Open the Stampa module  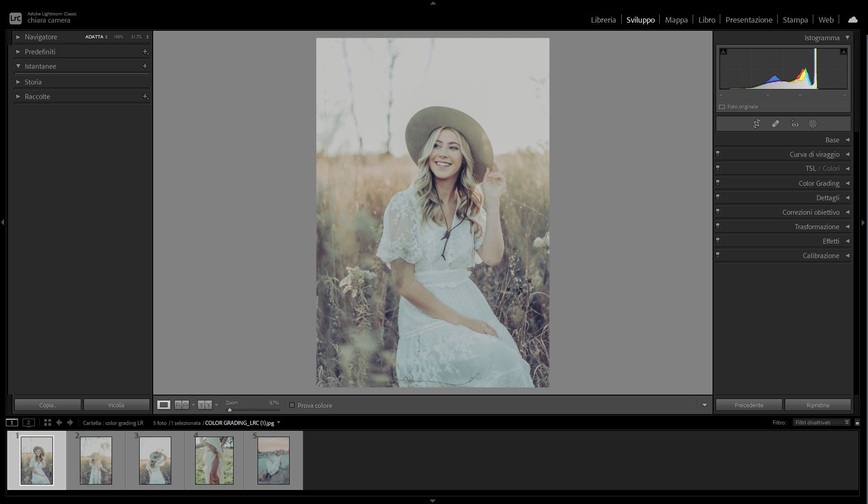(795, 20)
